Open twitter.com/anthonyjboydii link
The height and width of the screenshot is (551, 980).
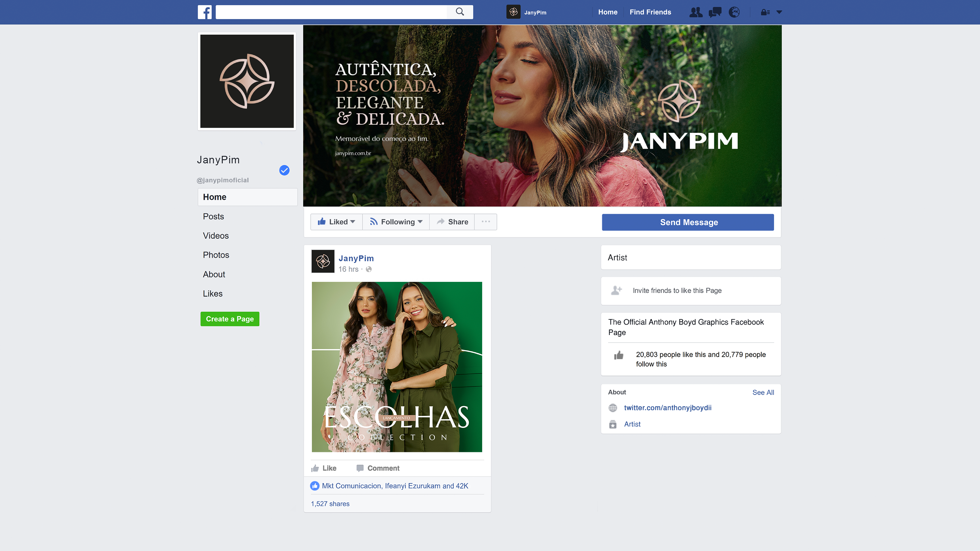click(x=667, y=408)
